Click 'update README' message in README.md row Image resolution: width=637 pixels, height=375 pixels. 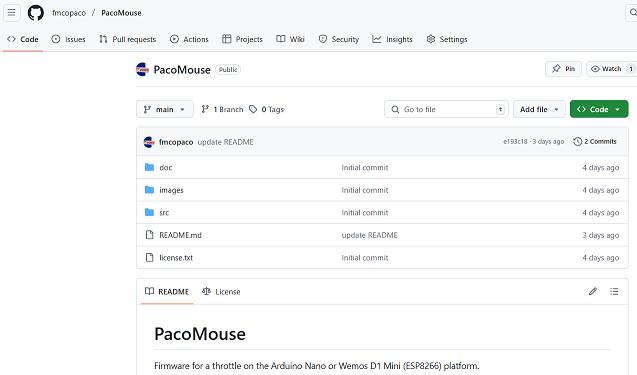(370, 235)
